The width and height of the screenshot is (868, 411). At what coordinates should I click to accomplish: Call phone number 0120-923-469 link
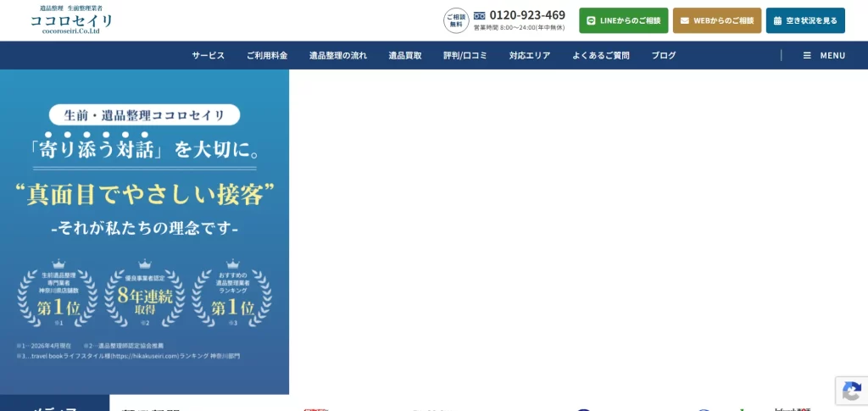(x=527, y=15)
